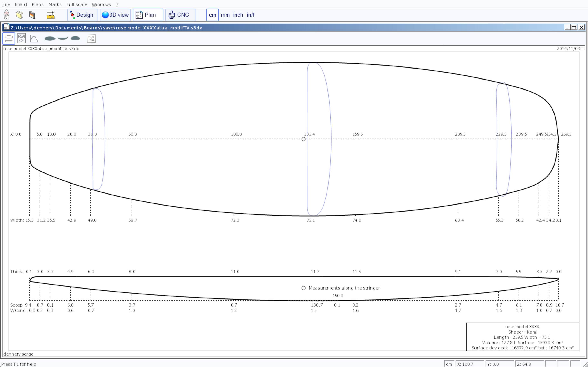588x367 pixels.
Task: Open the CNC mode
Action: point(180,15)
